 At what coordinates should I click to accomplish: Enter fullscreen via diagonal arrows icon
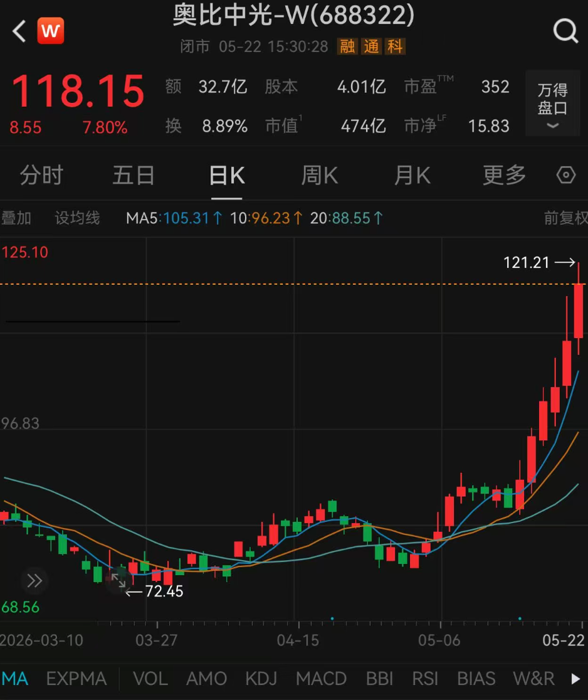click(118, 580)
